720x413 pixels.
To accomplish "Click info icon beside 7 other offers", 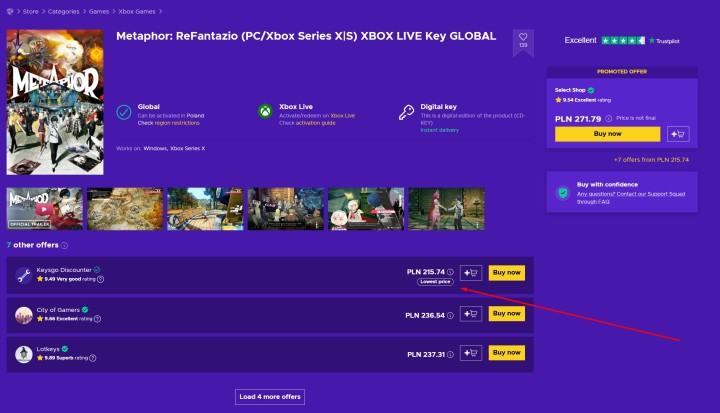I will 64,245.
